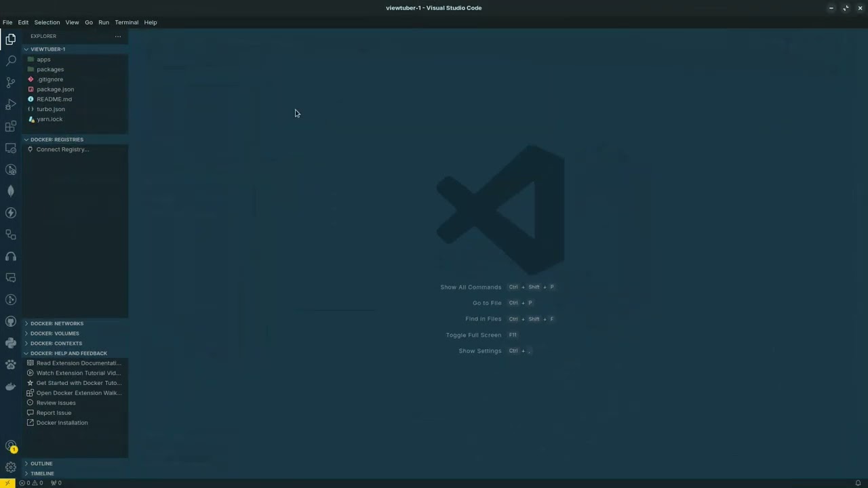Click Docker Installation link
868x488 pixels.
coord(75,423)
